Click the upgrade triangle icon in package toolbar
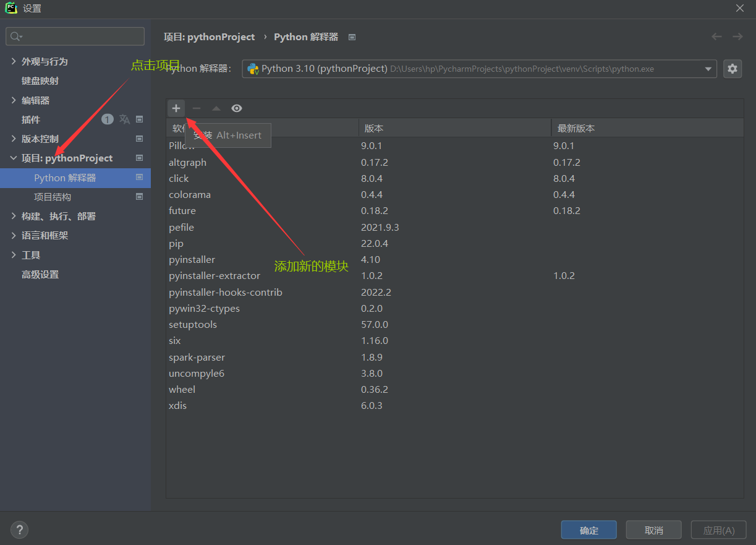 pyautogui.click(x=216, y=108)
